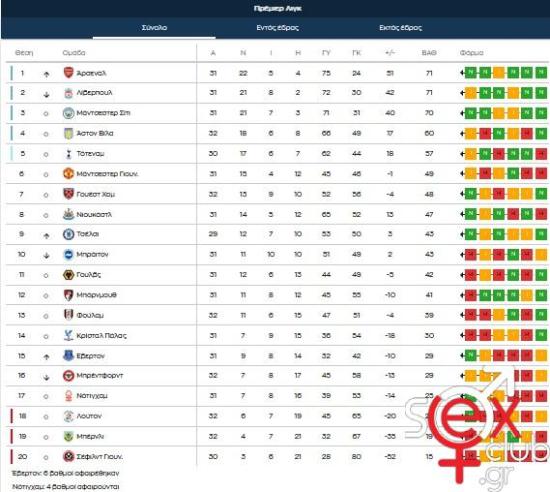Click the Manchester City club crest
550x492 pixels.
68,113
